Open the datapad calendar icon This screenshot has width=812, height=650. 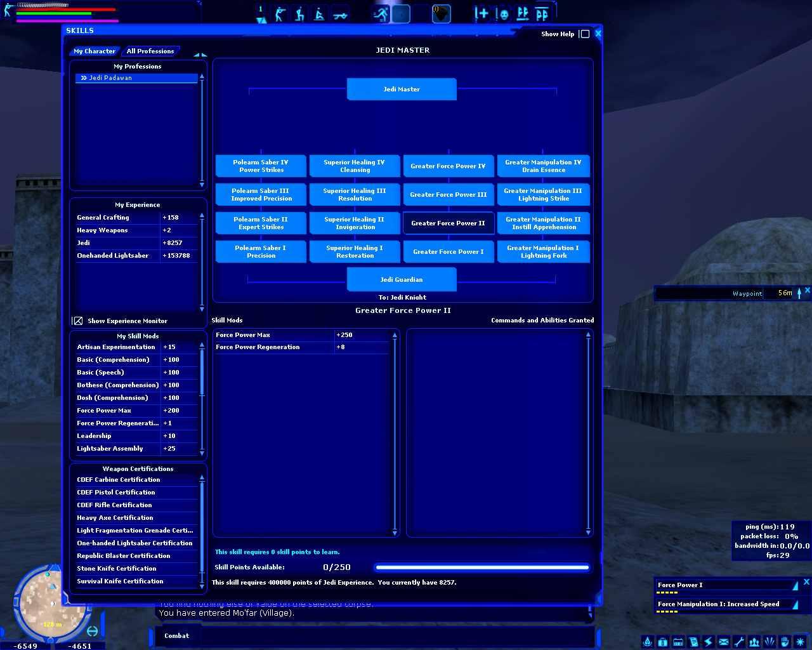click(x=678, y=642)
